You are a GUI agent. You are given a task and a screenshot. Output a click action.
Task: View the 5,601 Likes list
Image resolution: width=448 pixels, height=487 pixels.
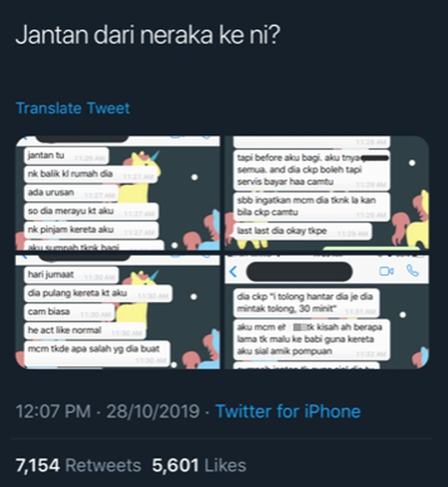199,465
